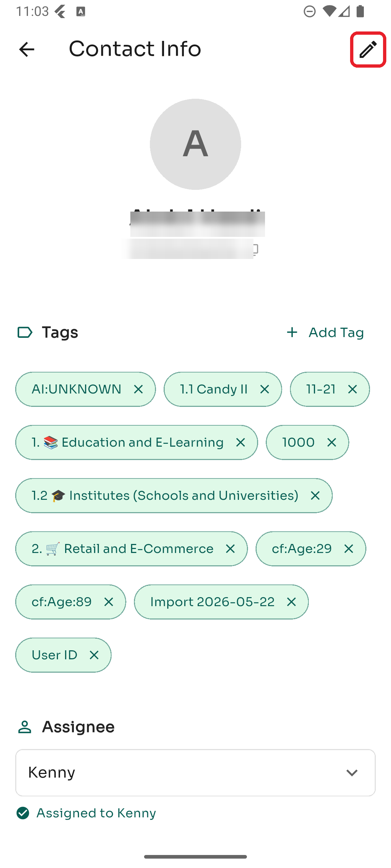Tap the Tags label icon
The width and height of the screenshot is (391, 868).
pos(25,332)
